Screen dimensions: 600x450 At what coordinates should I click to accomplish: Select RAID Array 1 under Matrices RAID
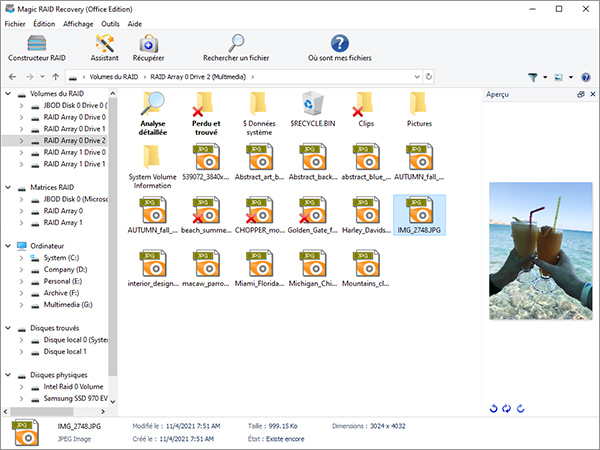tap(63, 222)
